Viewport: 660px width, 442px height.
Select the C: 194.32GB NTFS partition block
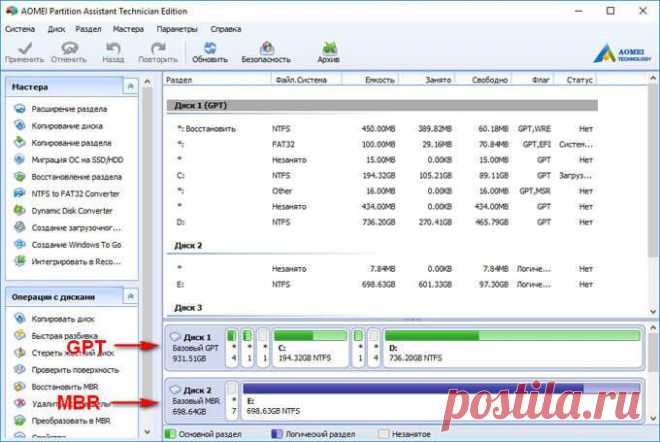[310, 348]
